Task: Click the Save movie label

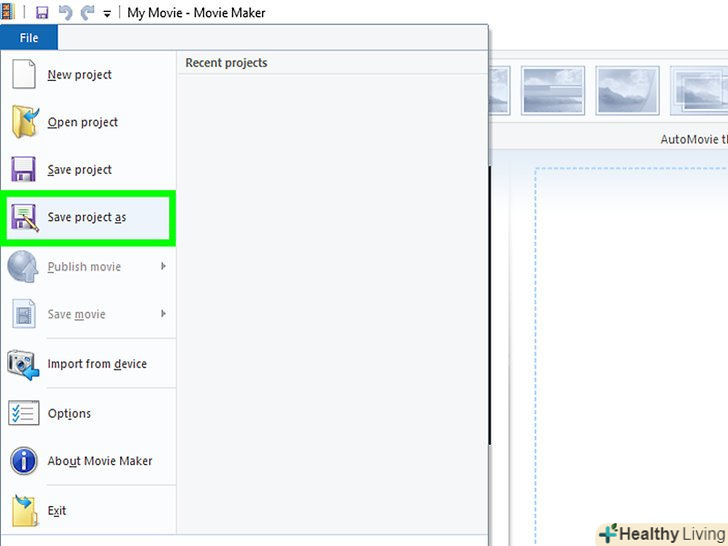Action: pyautogui.click(x=77, y=314)
